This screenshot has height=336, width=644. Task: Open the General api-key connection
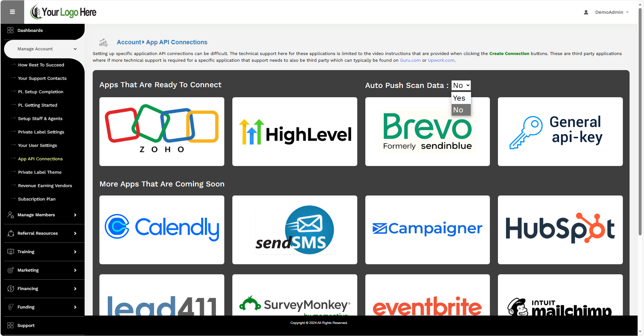560,132
